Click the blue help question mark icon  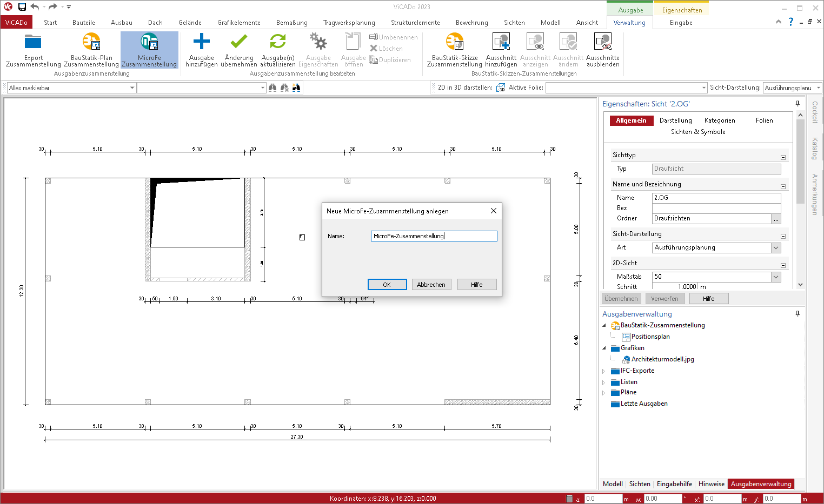coord(791,22)
